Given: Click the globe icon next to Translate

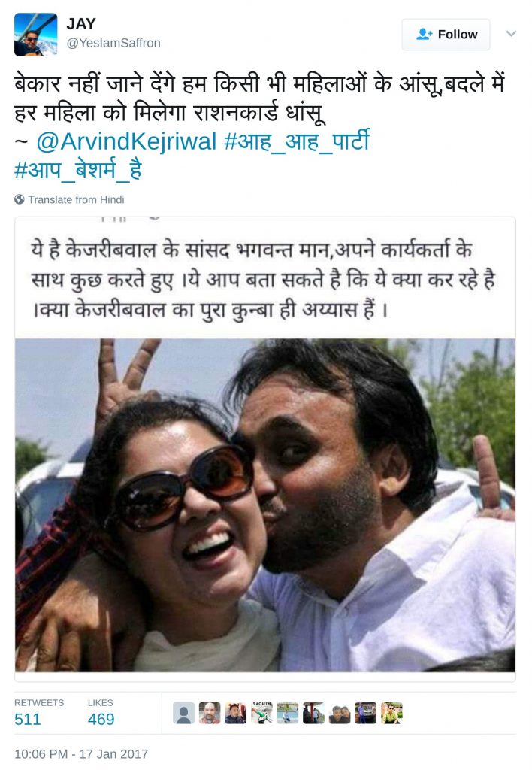Looking at the screenshot, I should point(20,199).
